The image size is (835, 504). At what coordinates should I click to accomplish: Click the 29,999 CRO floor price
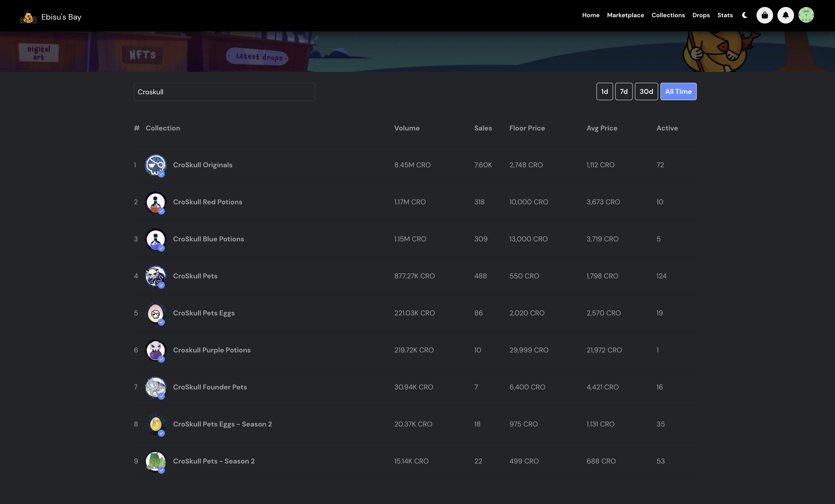[x=529, y=350]
